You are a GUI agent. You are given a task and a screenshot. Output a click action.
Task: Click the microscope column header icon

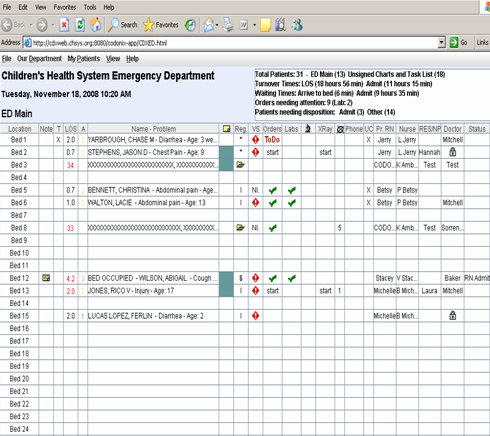pyautogui.click(x=308, y=129)
